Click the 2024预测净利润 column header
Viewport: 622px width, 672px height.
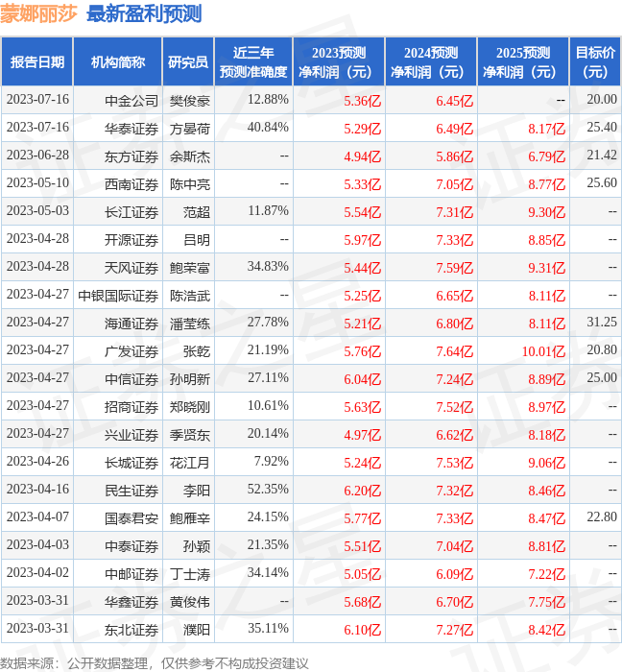[x=431, y=62]
